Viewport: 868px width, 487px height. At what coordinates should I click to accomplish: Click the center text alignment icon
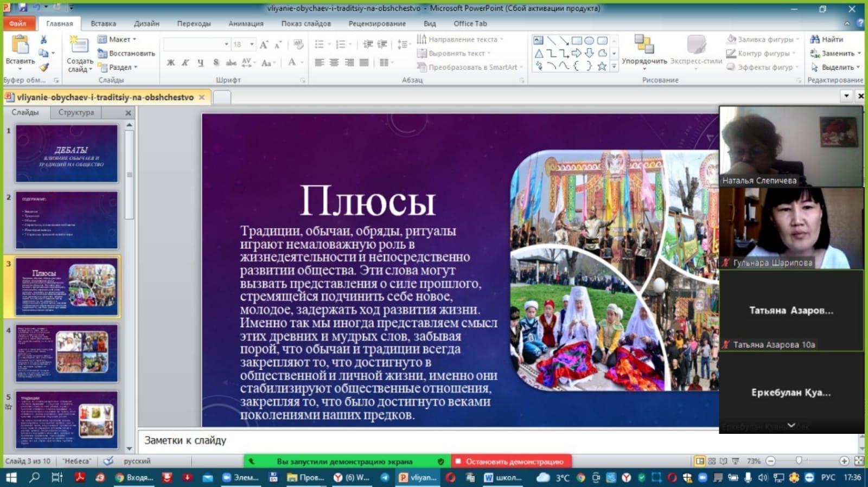(334, 62)
